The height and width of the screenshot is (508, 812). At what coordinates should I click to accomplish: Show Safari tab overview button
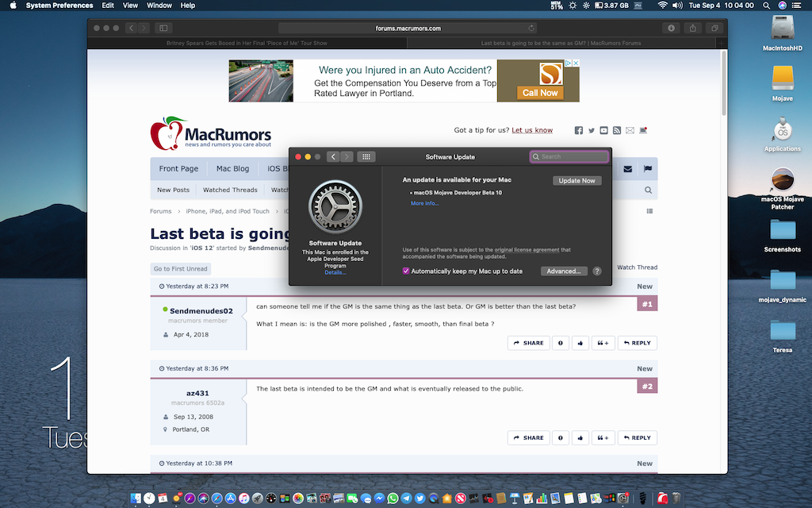click(x=714, y=28)
